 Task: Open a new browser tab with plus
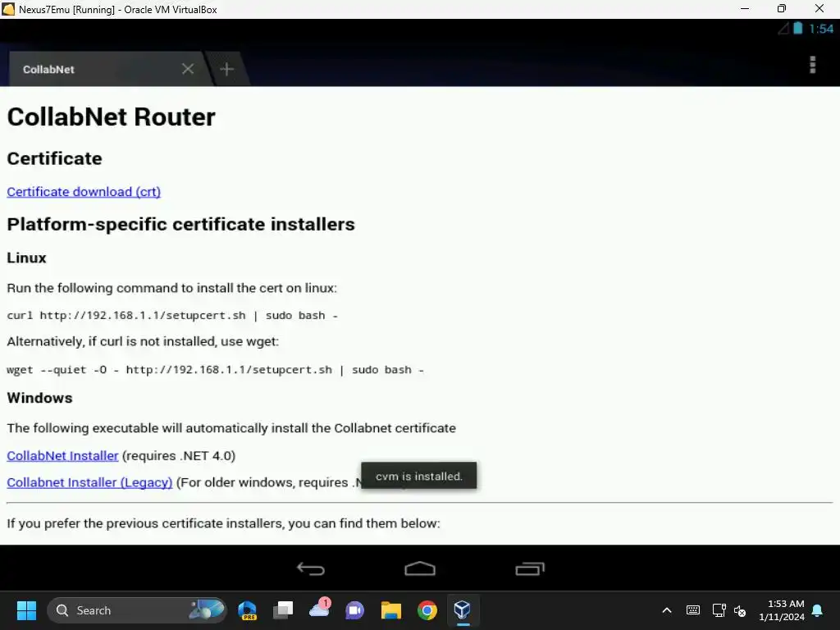(226, 69)
